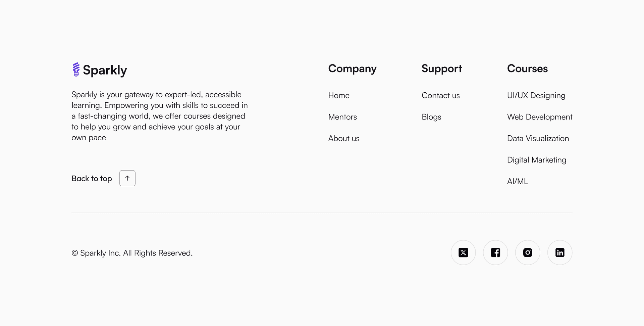Open the LinkedIn social icon
The width and height of the screenshot is (644, 326).
pos(560,252)
